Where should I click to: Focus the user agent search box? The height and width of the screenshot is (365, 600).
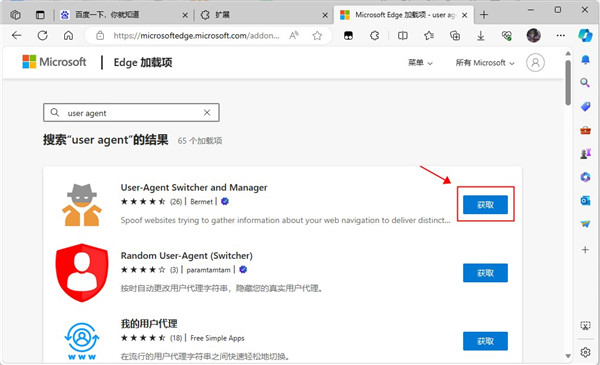coord(131,112)
